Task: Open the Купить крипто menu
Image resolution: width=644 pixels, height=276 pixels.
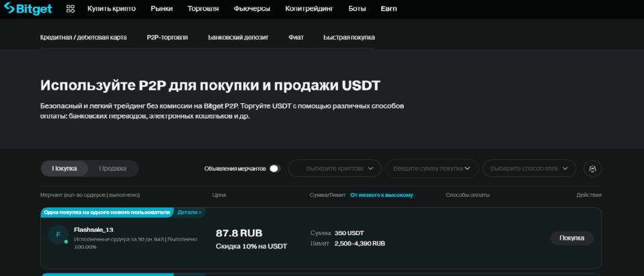Action: coord(111,9)
